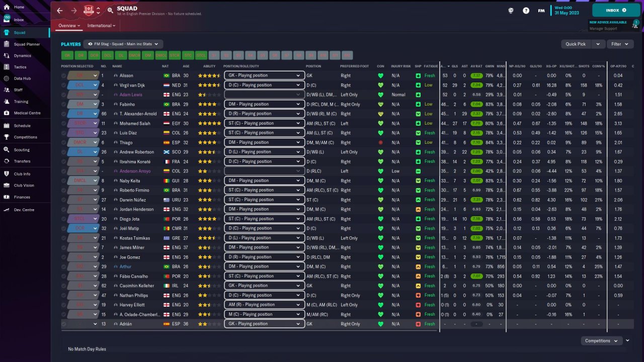
Task: Toggle selection circle for Adrián
Action: coord(64,324)
